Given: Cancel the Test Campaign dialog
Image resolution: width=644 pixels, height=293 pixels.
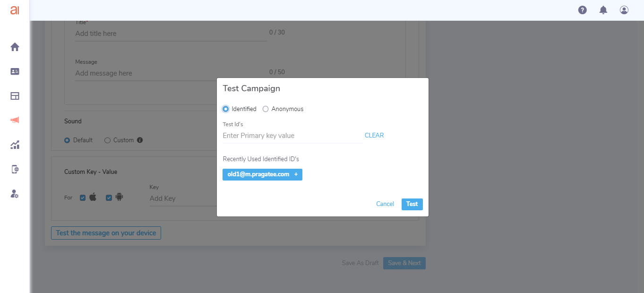Looking at the screenshot, I should (385, 204).
